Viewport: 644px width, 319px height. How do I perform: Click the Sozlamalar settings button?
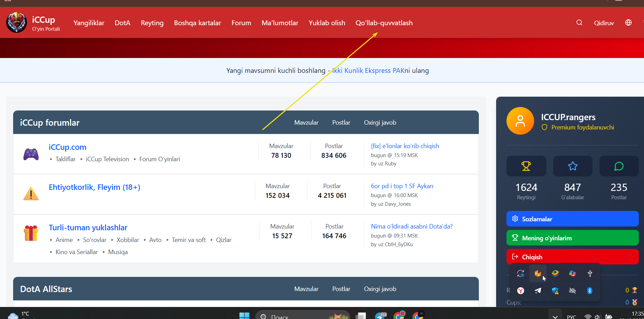(x=572, y=219)
